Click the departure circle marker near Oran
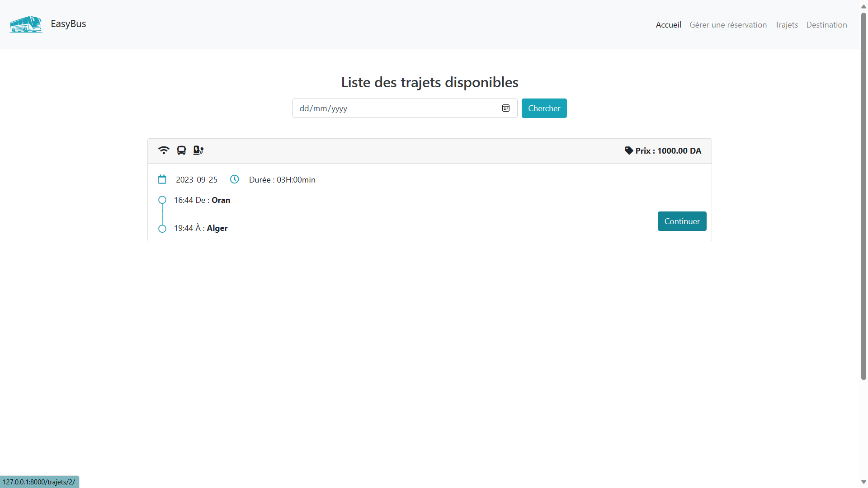 [162, 200]
